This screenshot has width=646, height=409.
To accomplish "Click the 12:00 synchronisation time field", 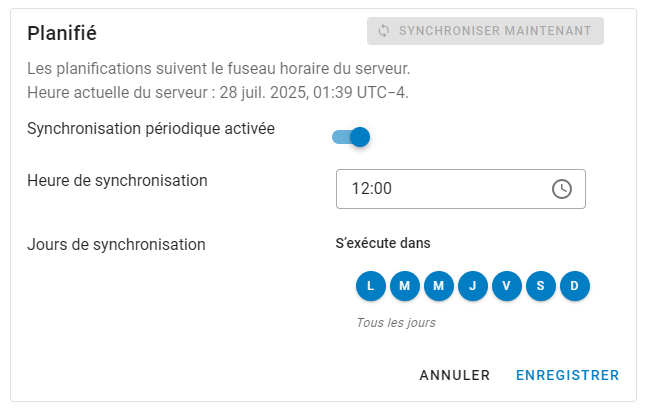I will pos(440,189).
